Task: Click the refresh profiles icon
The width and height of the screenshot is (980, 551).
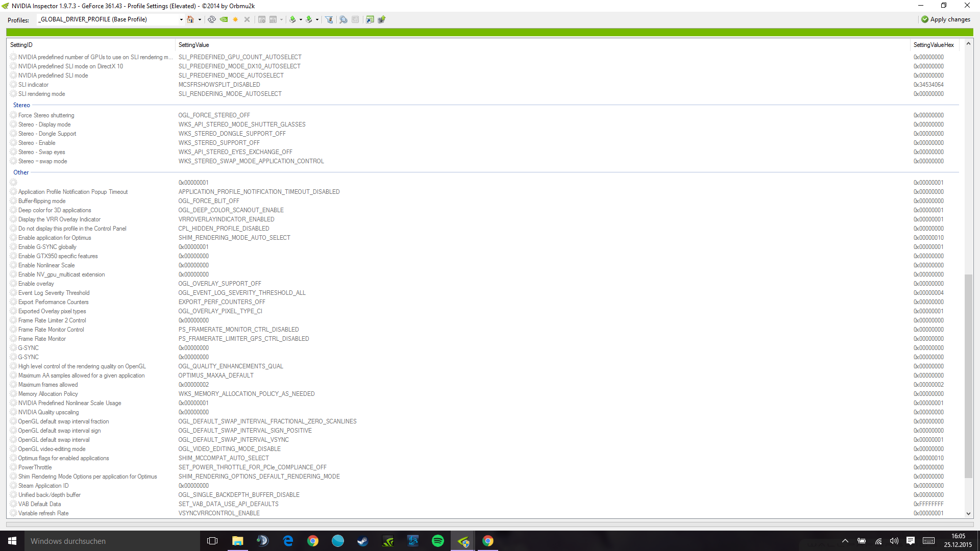Action: click(x=211, y=19)
